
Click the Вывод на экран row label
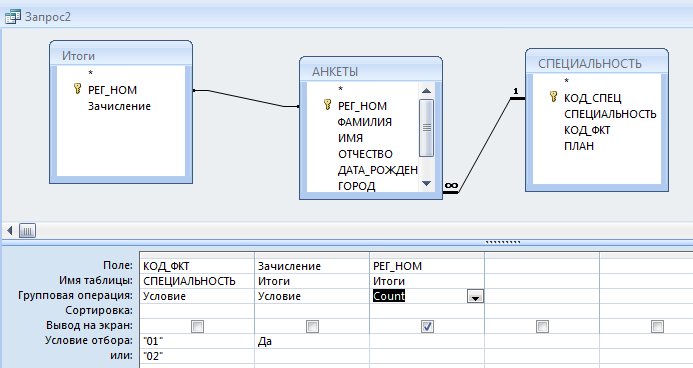[89, 326]
